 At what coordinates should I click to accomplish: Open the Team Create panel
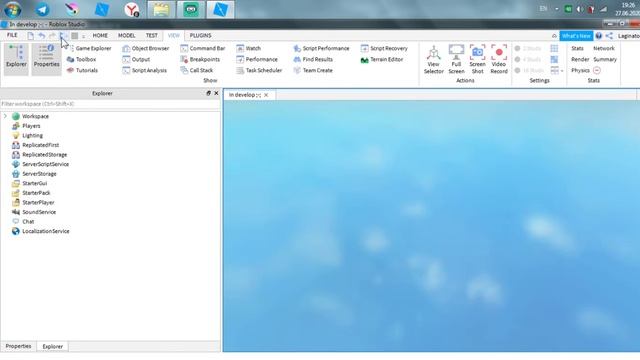coord(313,70)
